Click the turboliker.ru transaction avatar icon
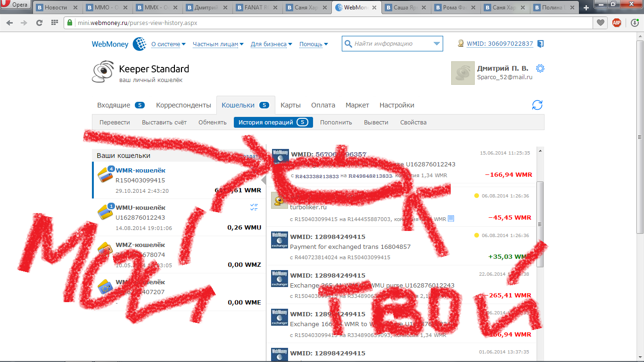This screenshot has width=644, height=362. pos(280,200)
